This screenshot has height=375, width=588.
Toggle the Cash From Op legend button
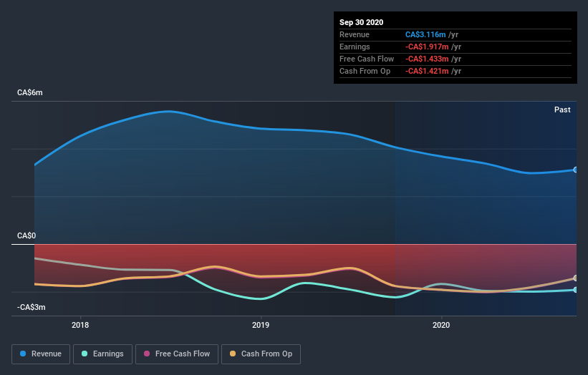point(261,354)
